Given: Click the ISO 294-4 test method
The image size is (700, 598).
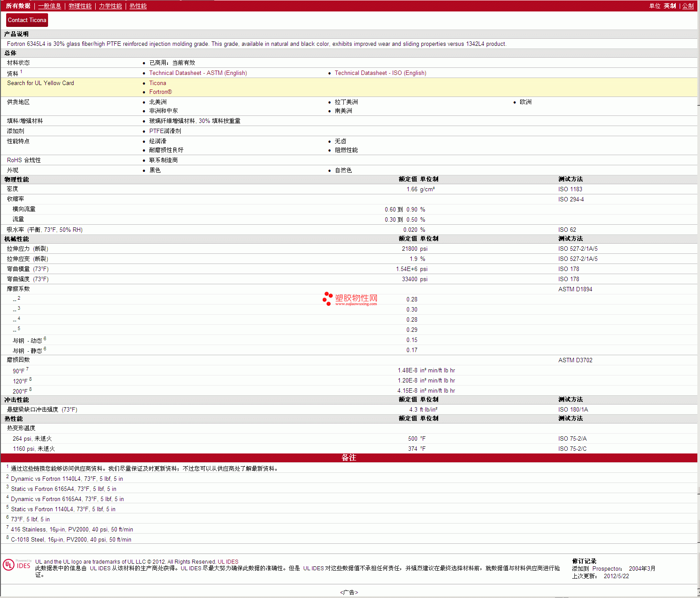Looking at the screenshot, I should tap(571, 200).
